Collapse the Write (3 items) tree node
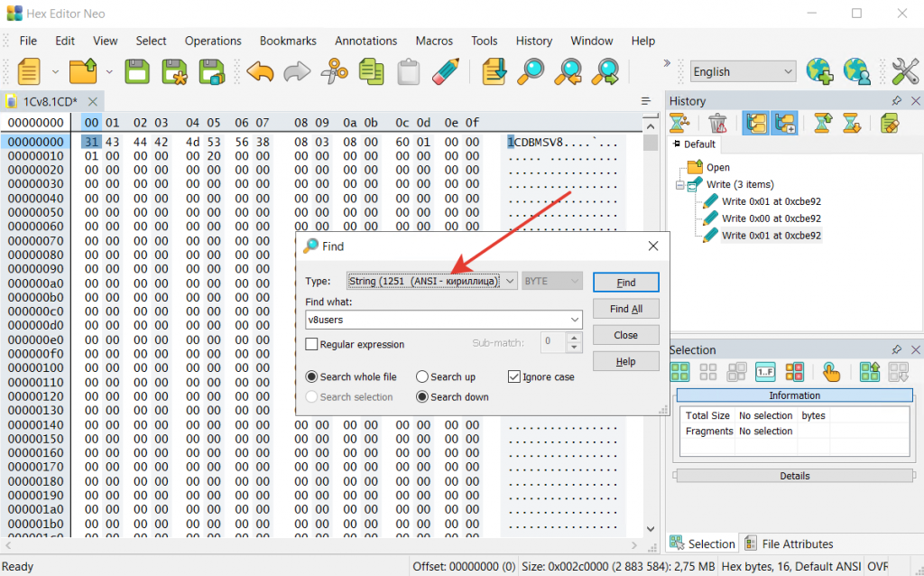The image size is (924, 576). 679,184
